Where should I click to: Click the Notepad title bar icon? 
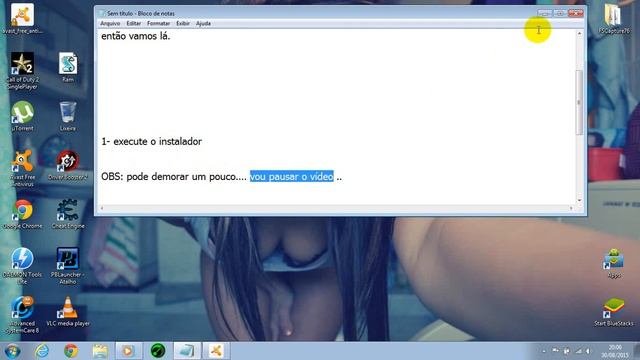[102, 13]
